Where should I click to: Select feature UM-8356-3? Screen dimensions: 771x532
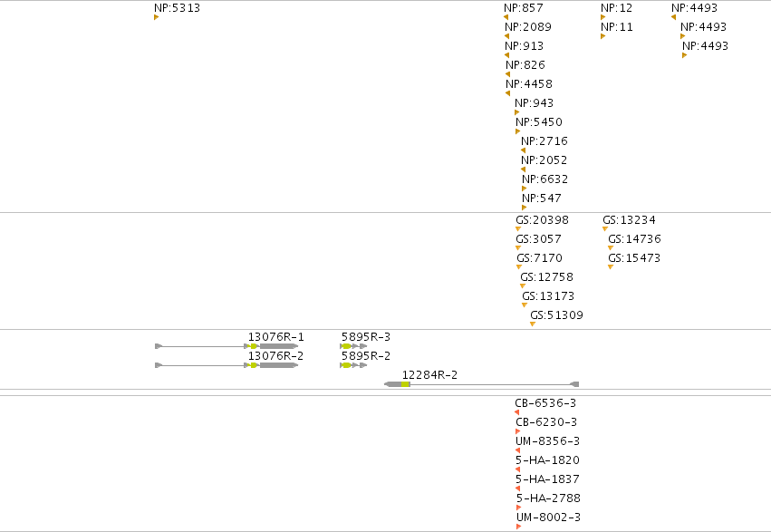[x=548, y=441]
